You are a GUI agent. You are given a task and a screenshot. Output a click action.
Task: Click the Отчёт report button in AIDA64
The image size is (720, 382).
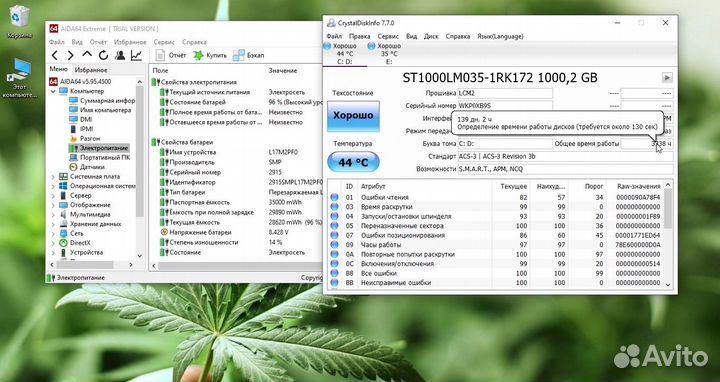click(171, 55)
